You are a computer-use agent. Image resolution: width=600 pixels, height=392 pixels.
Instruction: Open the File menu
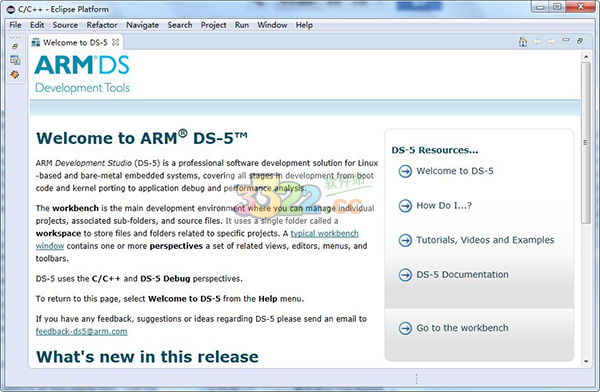point(15,25)
